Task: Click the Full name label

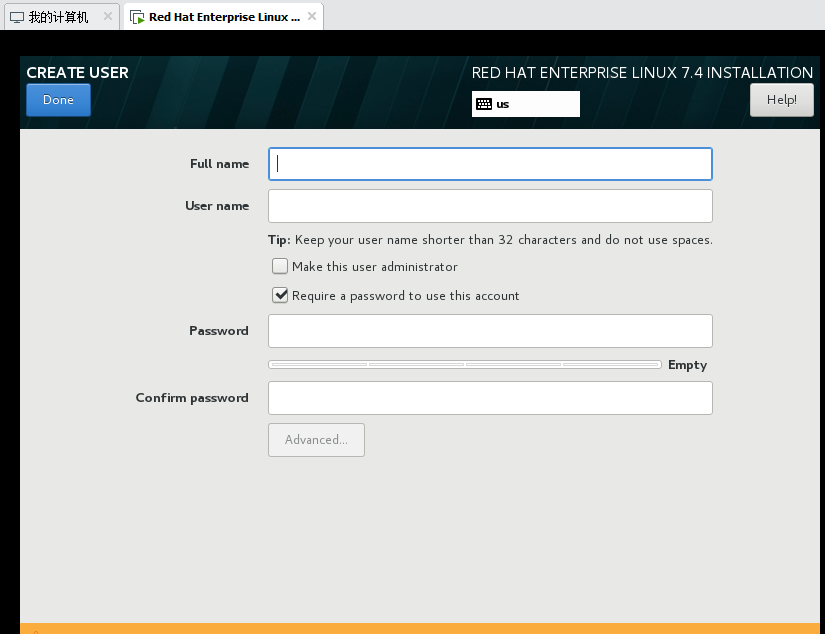Action: coord(219,164)
